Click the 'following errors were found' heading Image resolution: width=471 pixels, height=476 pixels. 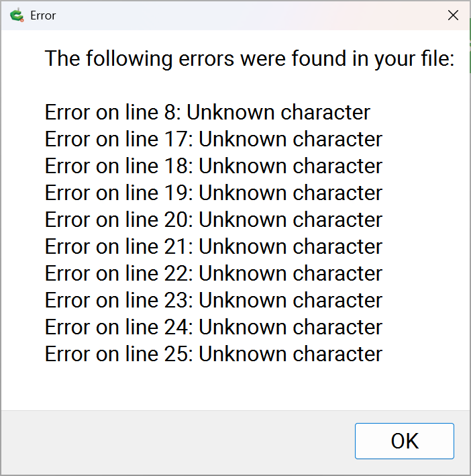(x=250, y=59)
